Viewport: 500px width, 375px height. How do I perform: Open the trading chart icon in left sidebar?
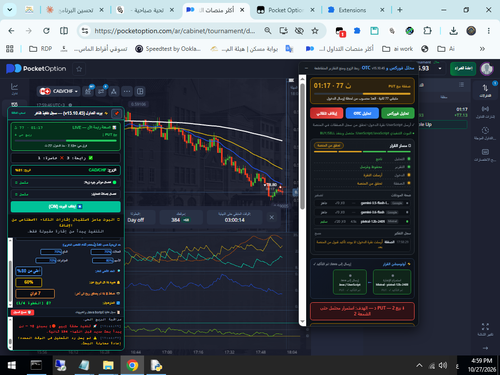coord(14,89)
